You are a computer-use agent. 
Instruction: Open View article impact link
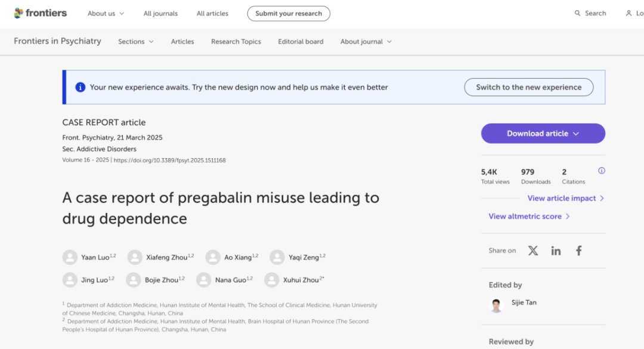[565, 198]
